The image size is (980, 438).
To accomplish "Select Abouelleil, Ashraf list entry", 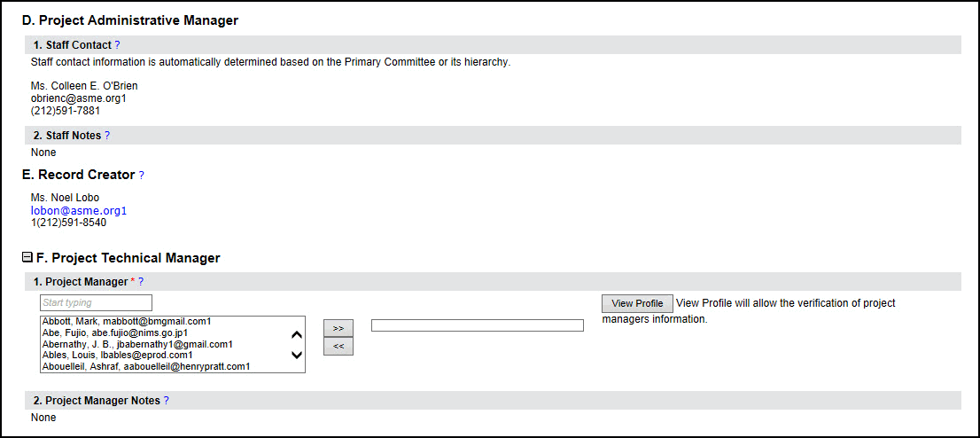I will coord(146,366).
